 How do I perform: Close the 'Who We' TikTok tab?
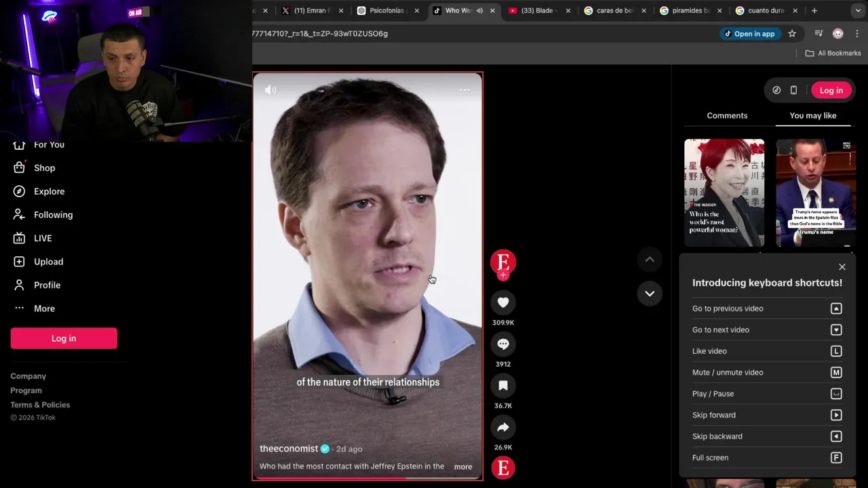click(x=492, y=10)
